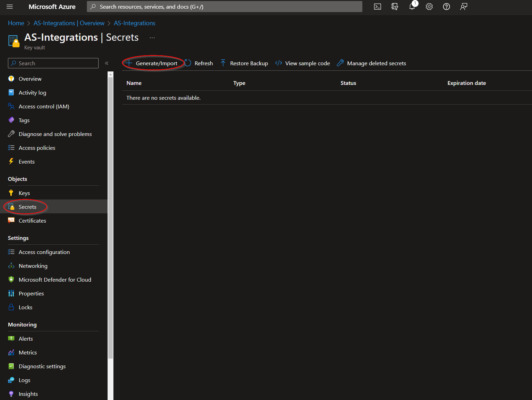Image resolution: width=532 pixels, height=400 pixels.
Task: Click inside the sidebar Search field
Action: (53, 63)
